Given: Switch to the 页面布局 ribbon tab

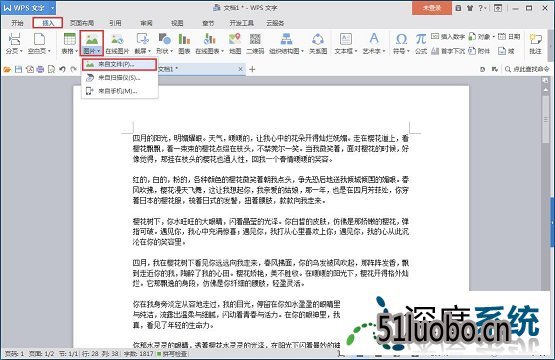Looking at the screenshot, I should pyautogui.click(x=82, y=23).
